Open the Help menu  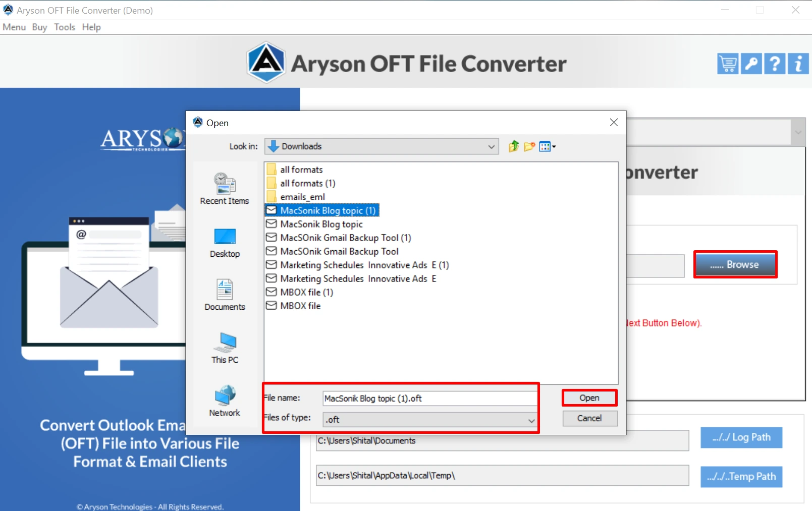tap(91, 27)
